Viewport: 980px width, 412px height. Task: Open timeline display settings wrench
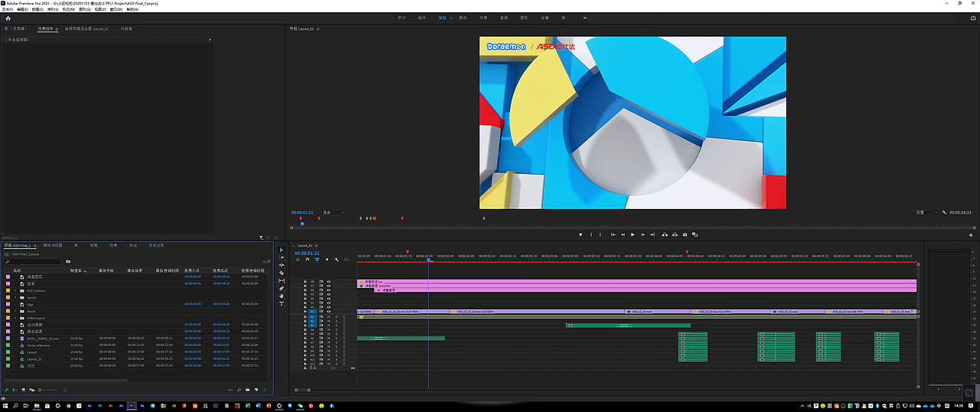tap(335, 260)
